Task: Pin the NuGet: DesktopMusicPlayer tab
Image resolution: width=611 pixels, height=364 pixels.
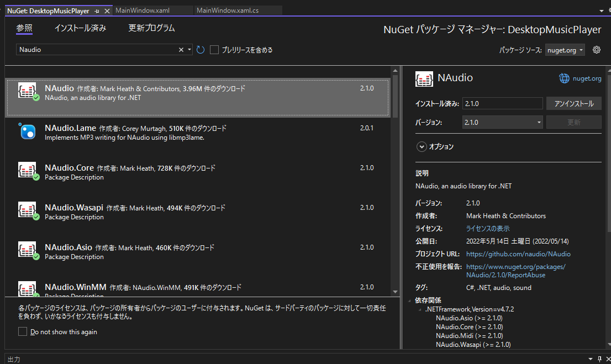Action: pos(97,11)
